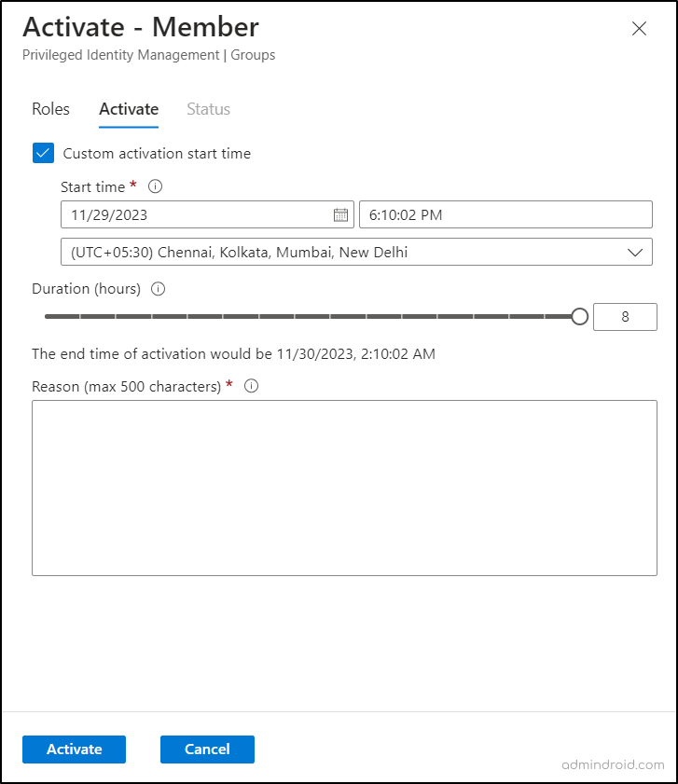The width and height of the screenshot is (678, 784).
Task: Open the calendar date picker icon
Action: point(340,214)
